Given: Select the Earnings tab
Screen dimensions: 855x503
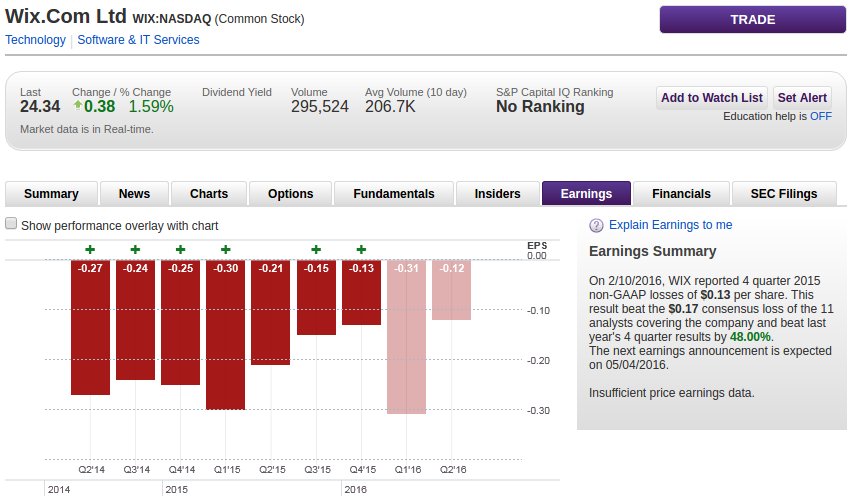Looking at the screenshot, I should [586, 194].
